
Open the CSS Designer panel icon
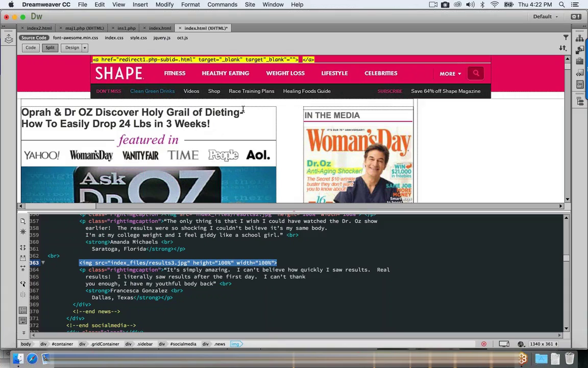(x=580, y=84)
